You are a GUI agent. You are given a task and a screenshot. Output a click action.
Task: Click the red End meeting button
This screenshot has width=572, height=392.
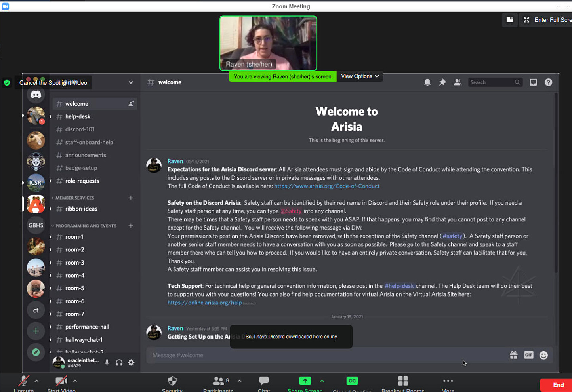[x=558, y=385]
